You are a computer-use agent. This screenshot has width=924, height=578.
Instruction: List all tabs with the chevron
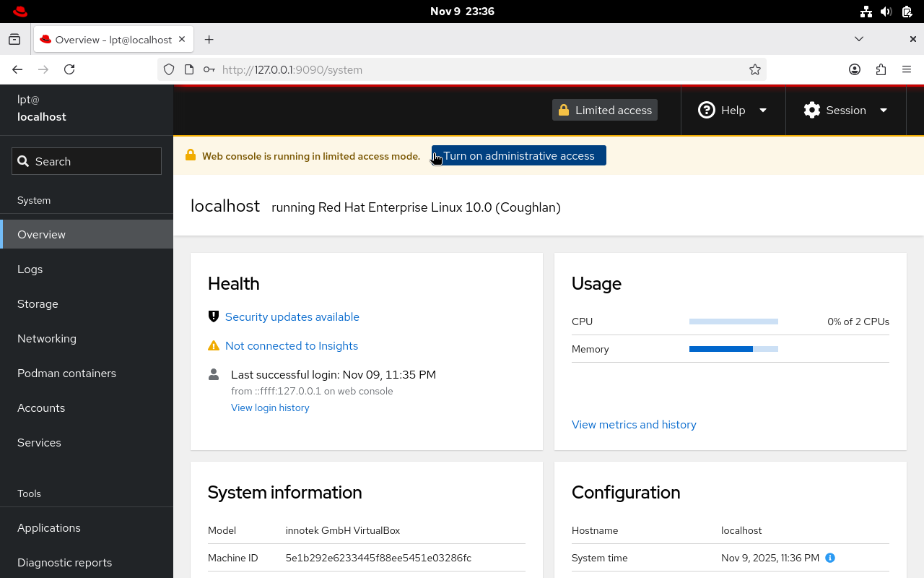858,39
